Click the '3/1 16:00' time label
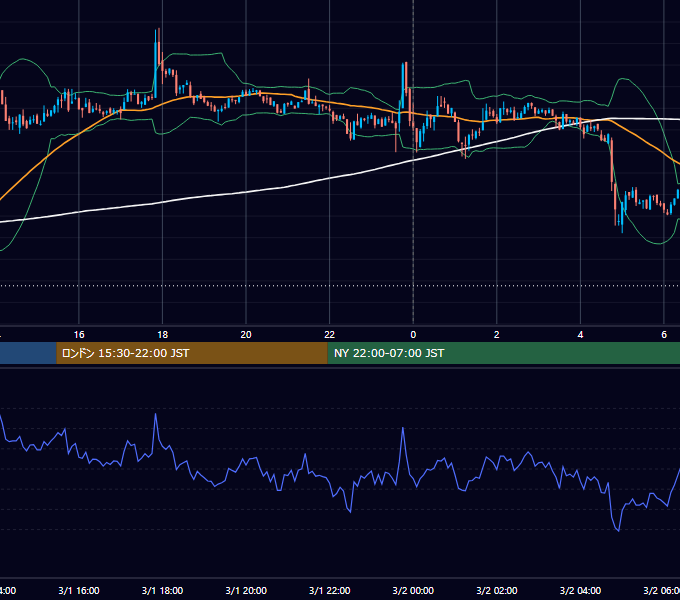The width and height of the screenshot is (680, 600). coord(79,590)
